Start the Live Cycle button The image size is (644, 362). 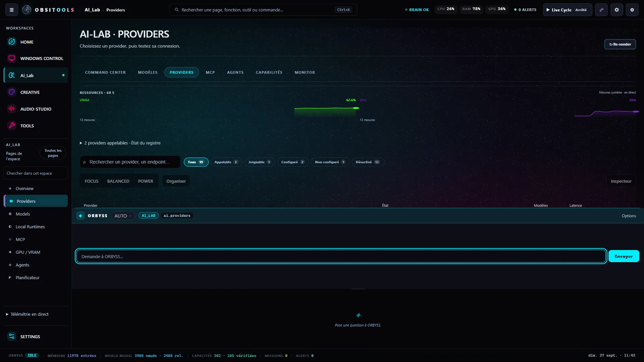coord(568,10)
